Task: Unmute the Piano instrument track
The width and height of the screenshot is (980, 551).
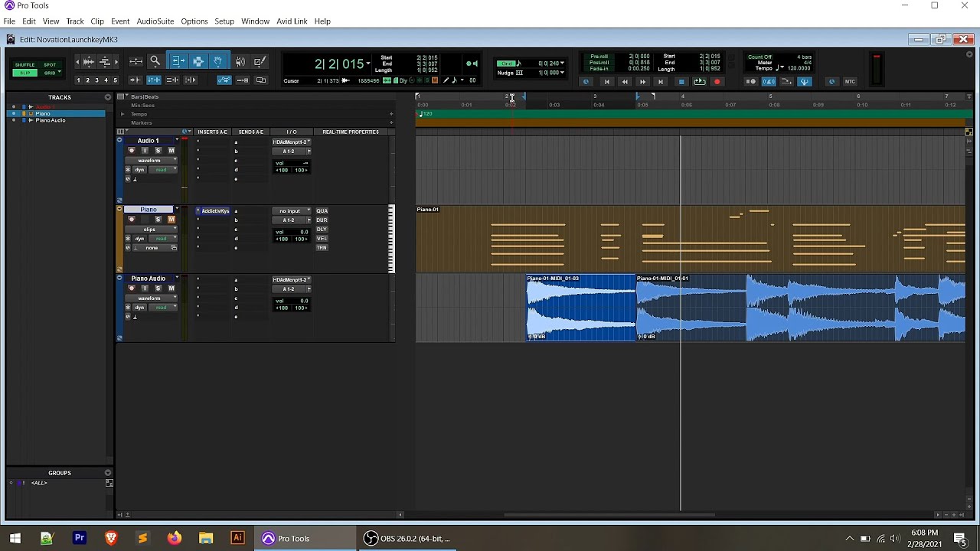Action: coord(171,220)
